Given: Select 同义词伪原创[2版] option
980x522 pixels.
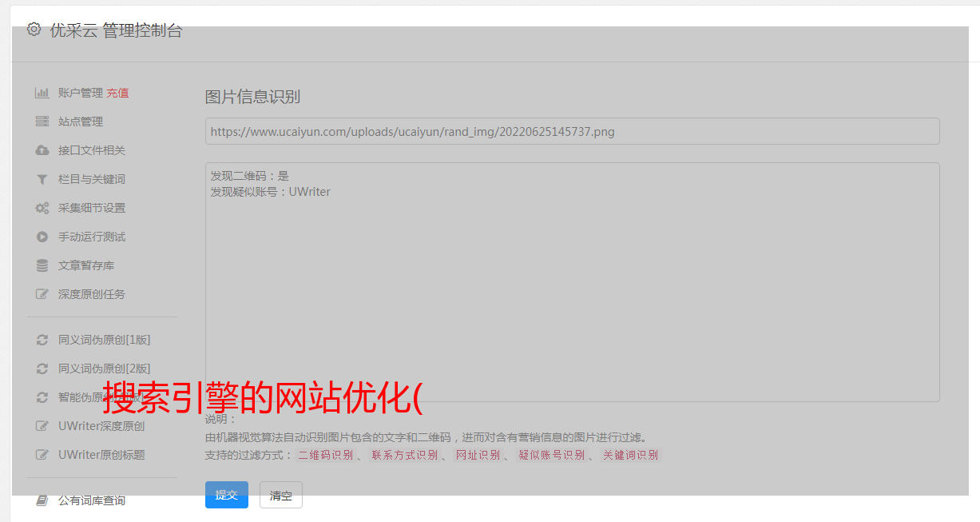Looking at the screenshot, I should tap(104, 369).
